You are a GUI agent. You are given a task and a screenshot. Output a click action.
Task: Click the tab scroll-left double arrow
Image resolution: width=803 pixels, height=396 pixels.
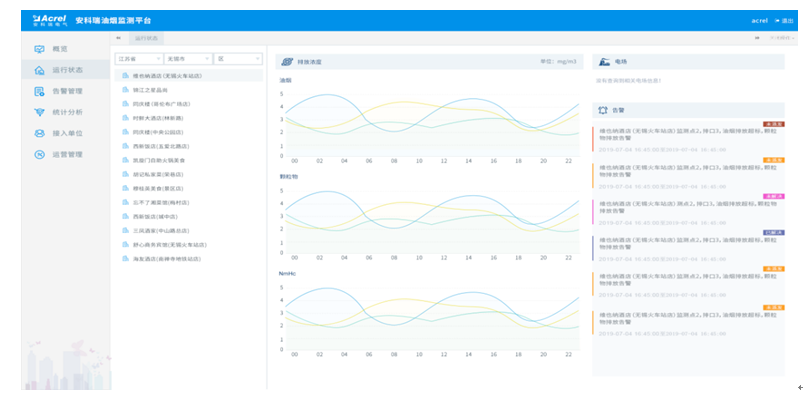tap(119, 38)
